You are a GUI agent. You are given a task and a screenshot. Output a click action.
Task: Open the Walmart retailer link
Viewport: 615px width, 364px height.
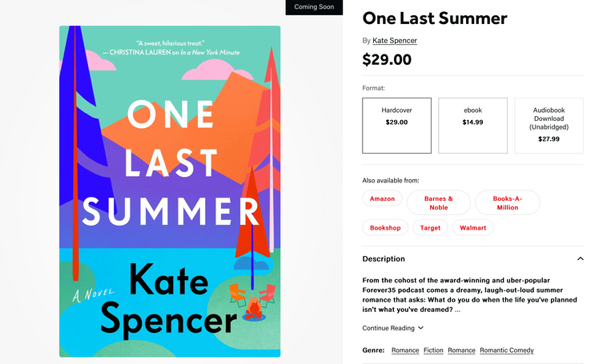point(473,228)
